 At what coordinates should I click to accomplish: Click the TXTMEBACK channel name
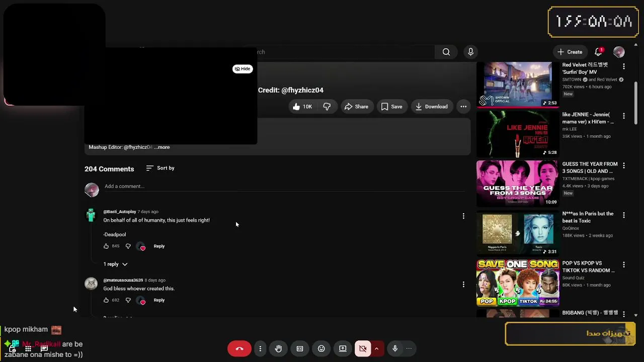588,178
